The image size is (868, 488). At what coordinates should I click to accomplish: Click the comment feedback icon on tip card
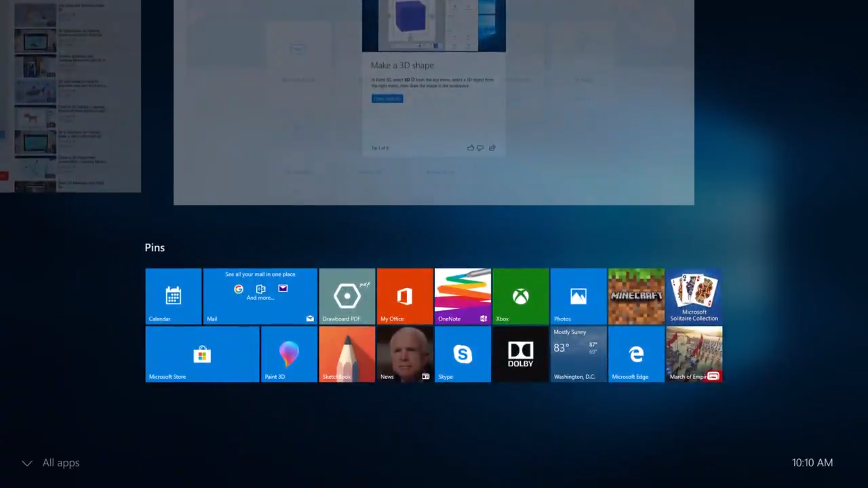(480, 148)
